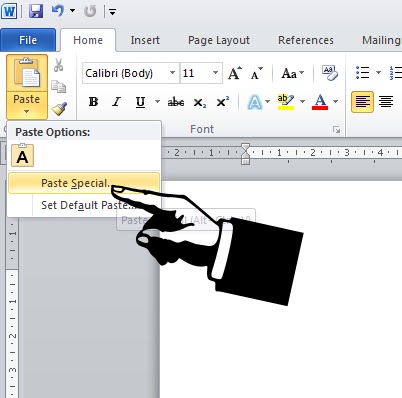Undo the last action
The height and width of the screenshot is (398, 402).
coord(58,11)
